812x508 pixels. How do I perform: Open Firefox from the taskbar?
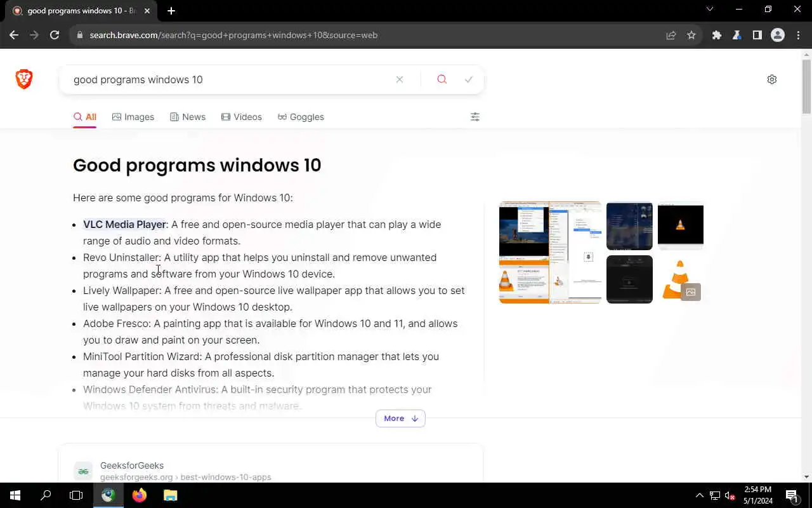pos(140,495)
